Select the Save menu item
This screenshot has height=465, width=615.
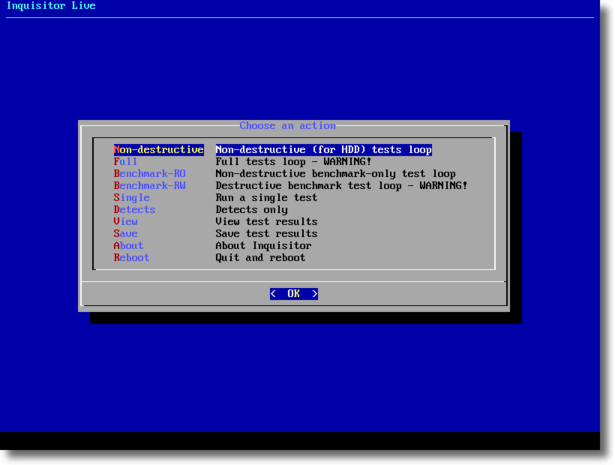point(126,234)
